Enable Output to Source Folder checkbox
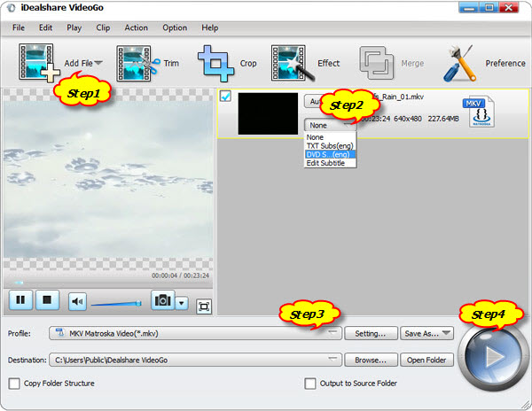Viewport: 532px width, 411px height. 310,384
